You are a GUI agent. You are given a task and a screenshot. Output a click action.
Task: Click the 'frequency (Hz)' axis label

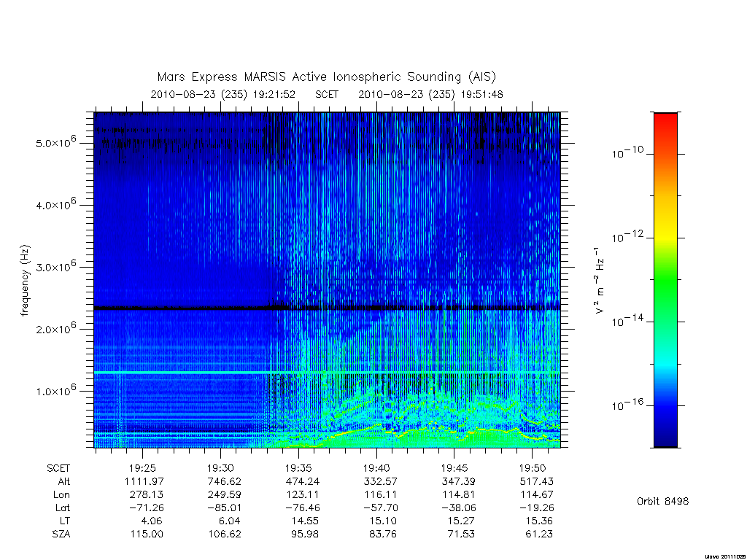[26, 281]
